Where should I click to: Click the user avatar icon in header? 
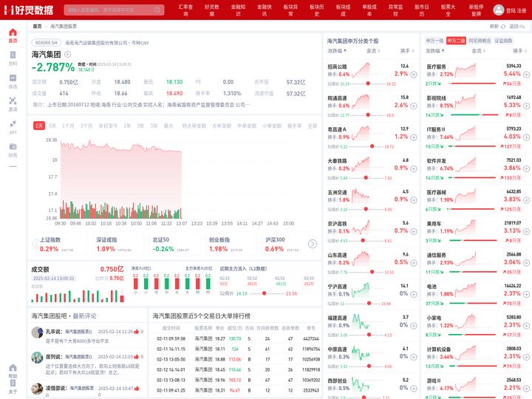pos(498,10)
